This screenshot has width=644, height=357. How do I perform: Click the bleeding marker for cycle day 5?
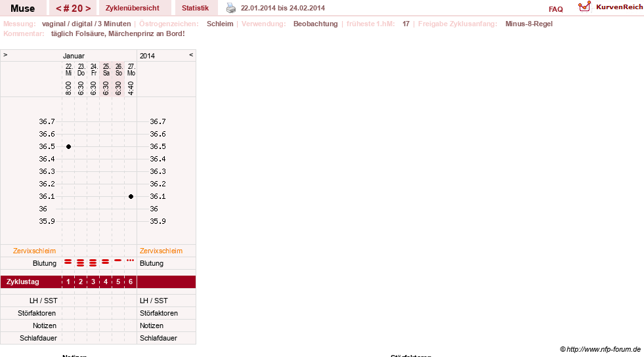click(118, 260)
